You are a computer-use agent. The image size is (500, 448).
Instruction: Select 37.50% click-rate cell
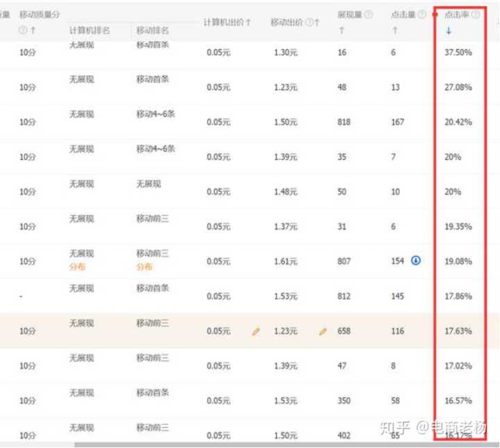tap(458, 52)
